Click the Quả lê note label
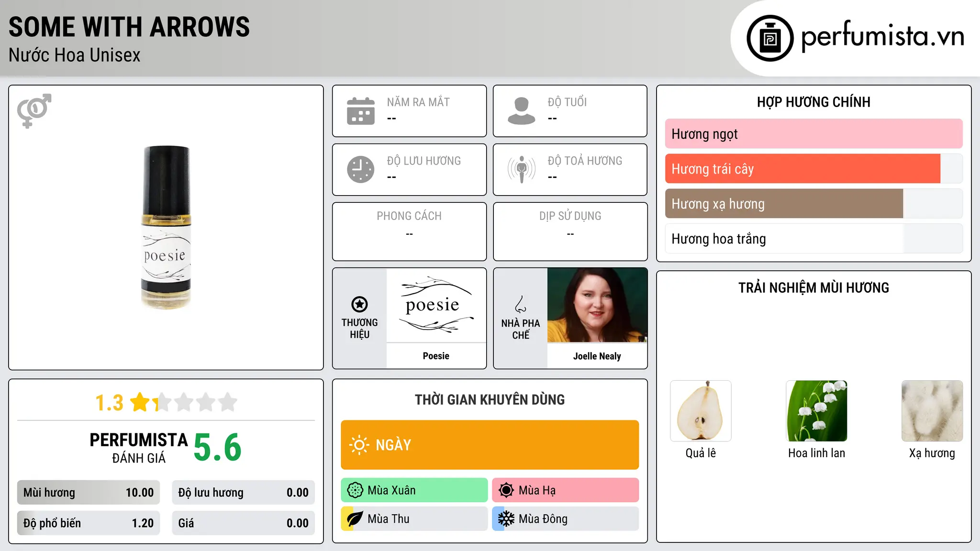The width and height of the screenshot is (980, 551). point(701,453)
